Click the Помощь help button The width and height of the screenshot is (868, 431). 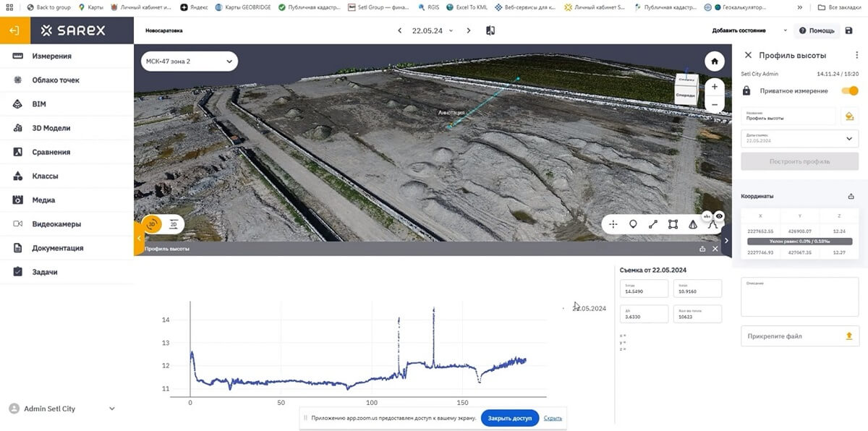tap(817, 30)
